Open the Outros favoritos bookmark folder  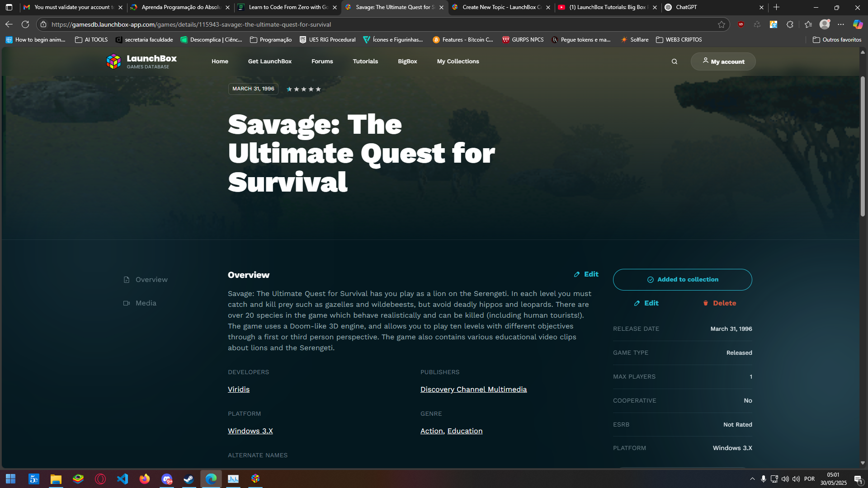coord(837,40)
